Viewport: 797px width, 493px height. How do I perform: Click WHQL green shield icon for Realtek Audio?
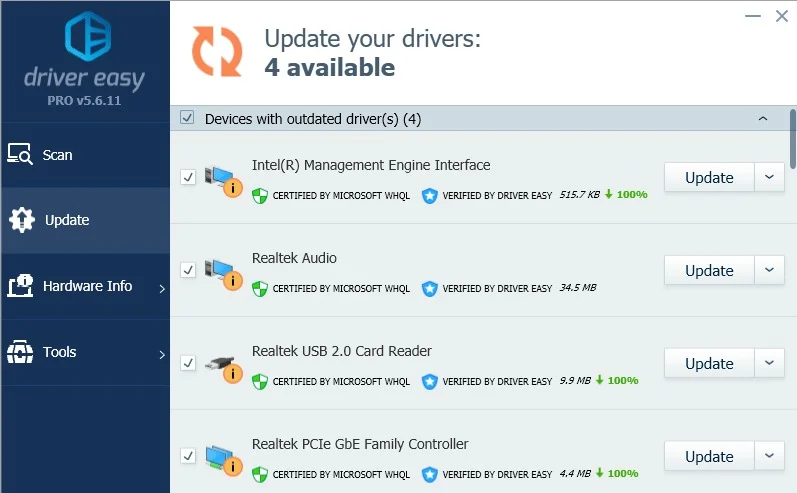[260, 288]
